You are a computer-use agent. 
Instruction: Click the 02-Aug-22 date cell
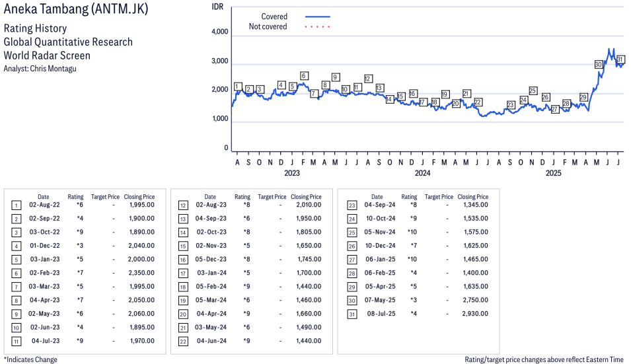(44, 205)
